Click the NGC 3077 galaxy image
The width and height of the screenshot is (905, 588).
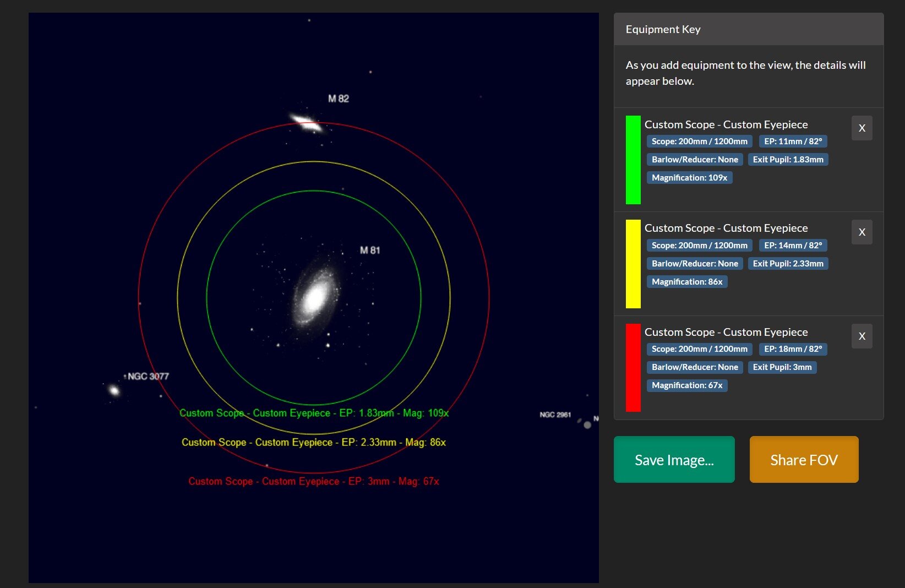tap(114, 390)
